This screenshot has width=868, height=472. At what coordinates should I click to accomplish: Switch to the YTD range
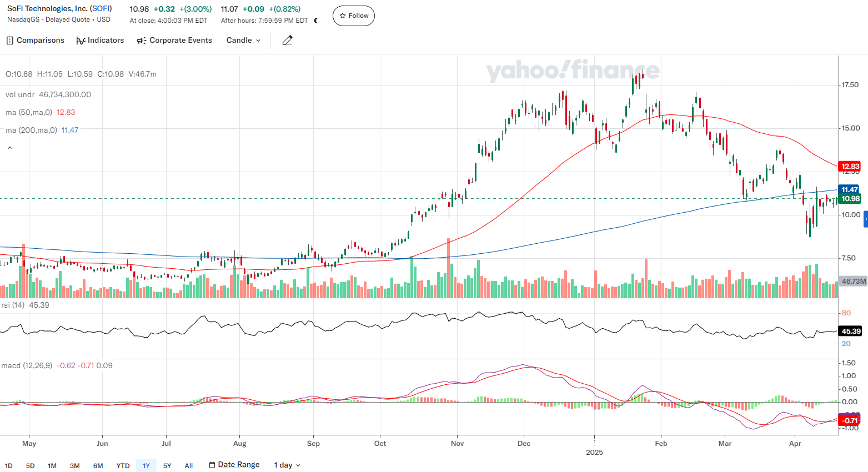pyautogui.click(x=123, y=466)
